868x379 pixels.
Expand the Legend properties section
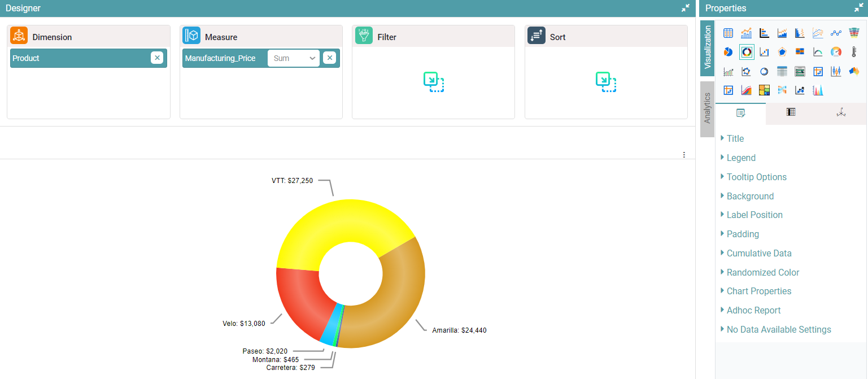tap(740, 158)
